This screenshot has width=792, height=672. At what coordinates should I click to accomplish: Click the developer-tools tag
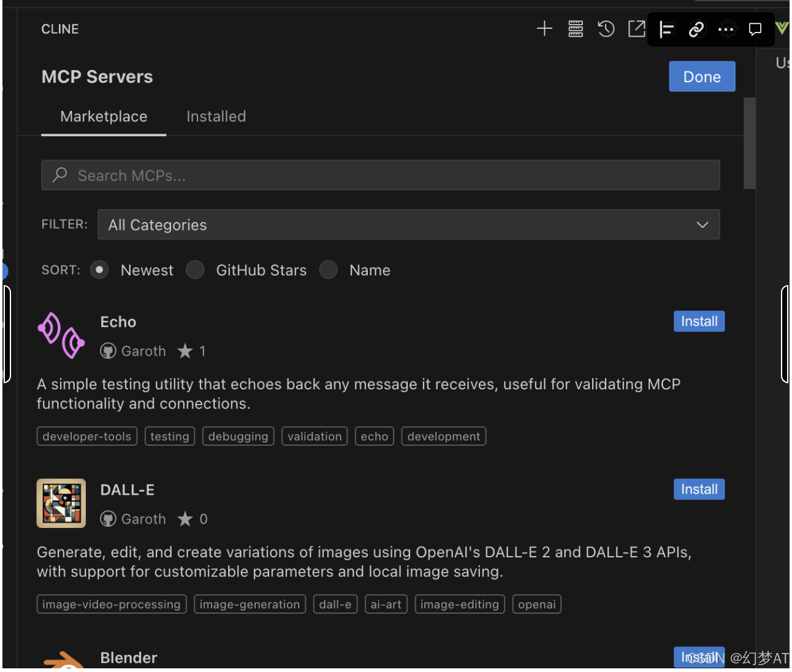(87, 437)
